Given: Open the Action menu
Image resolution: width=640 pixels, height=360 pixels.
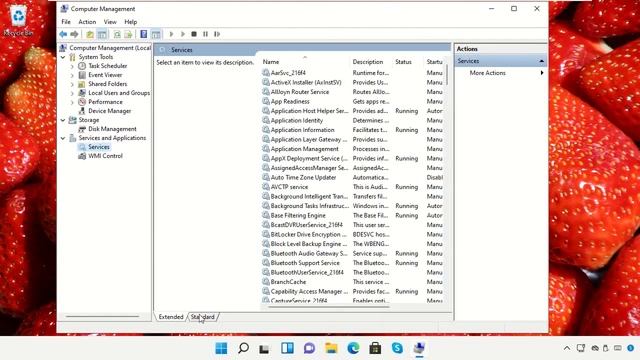Looking at the screenshot, I should click(87, 22).
